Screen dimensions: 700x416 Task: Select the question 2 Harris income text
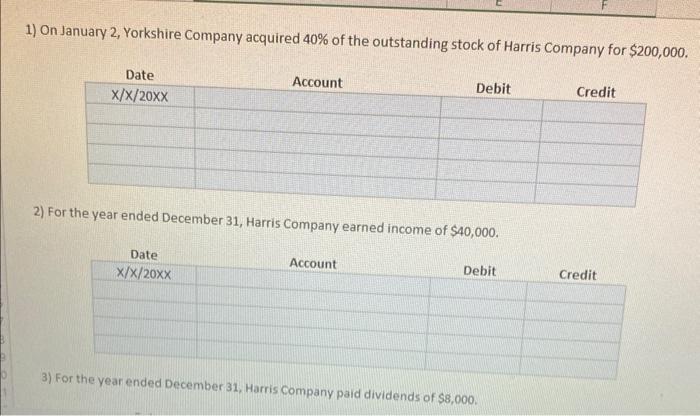(x=266, y=222)
